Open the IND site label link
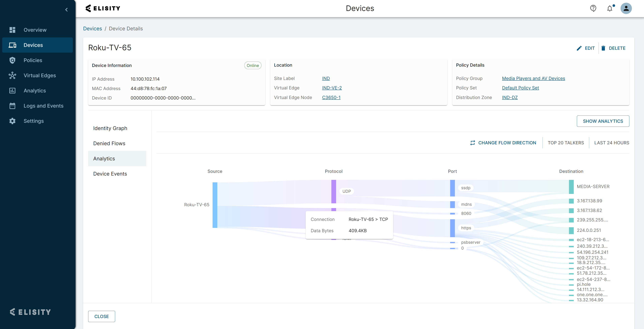This screenshot has height=329, width=644. pyautogui.click(x=326, y=79)
